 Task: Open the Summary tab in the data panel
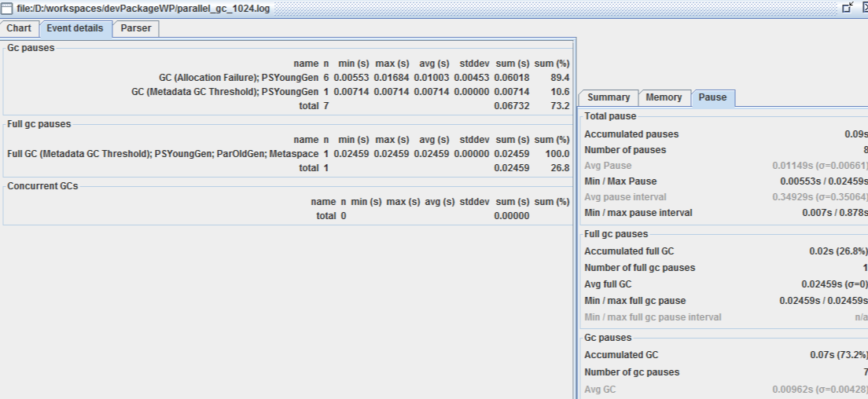click(x=609, y=97)
